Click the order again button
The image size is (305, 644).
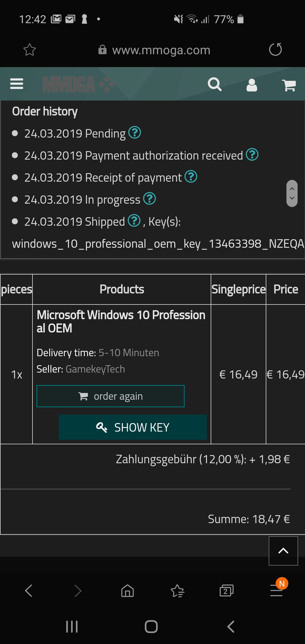110,396
